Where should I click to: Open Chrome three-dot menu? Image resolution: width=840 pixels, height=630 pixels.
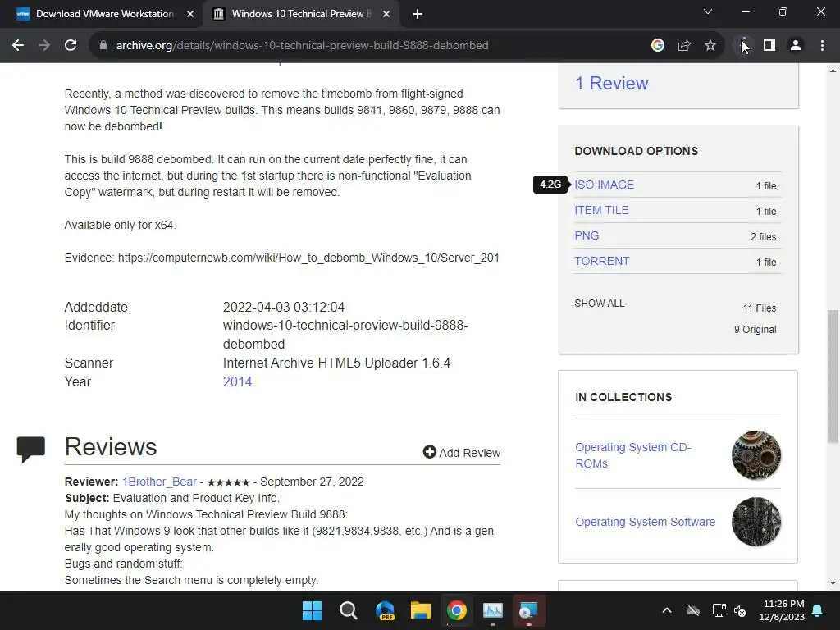822,46
